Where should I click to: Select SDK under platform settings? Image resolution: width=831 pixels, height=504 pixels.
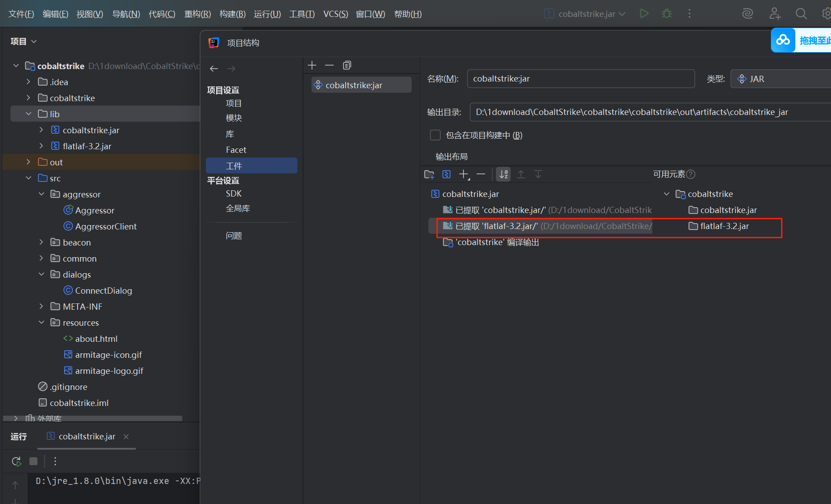coord(233,193)
